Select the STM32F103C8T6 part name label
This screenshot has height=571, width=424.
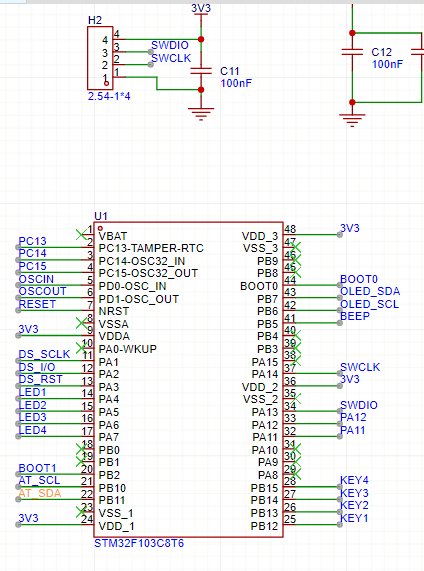coord(139,543)
